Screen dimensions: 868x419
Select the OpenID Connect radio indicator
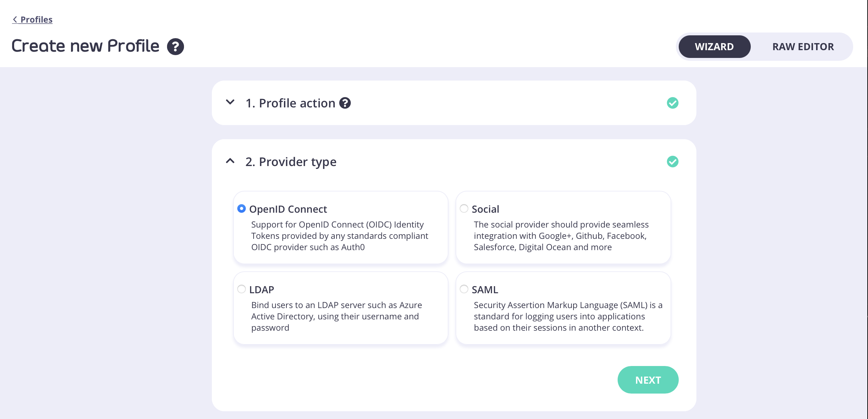(x=242, y=209)
